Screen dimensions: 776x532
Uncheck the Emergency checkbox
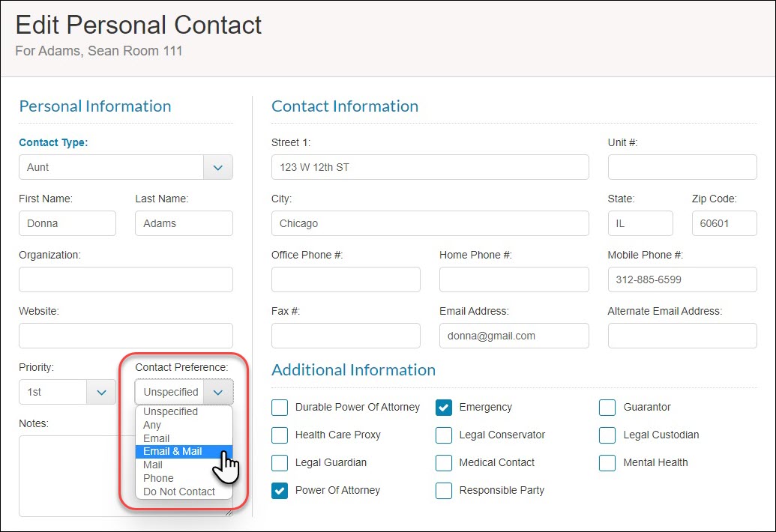tap(444, 408)
